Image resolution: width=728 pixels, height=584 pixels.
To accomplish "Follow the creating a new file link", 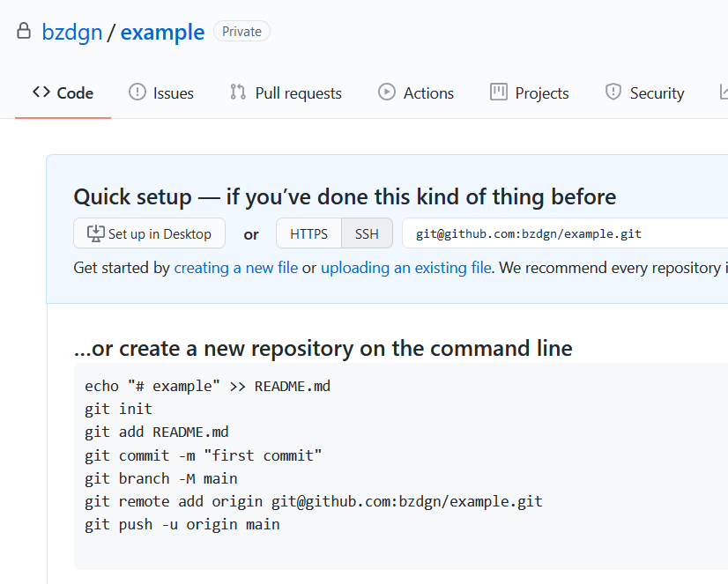I will coord(236,268).
